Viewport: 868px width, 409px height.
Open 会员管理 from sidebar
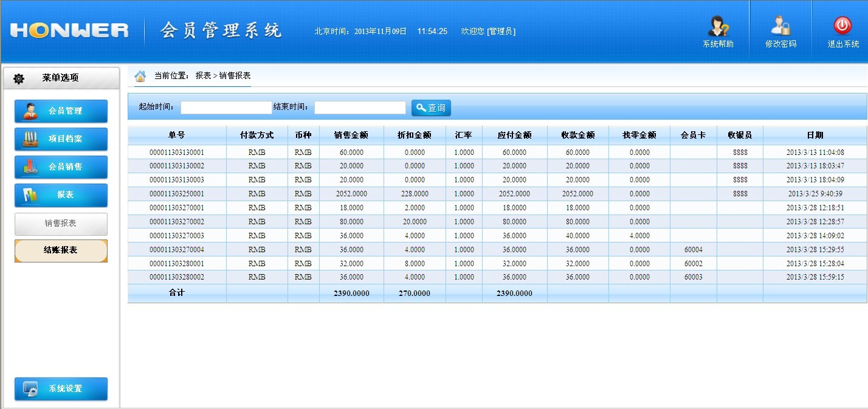tap(61, 111)
